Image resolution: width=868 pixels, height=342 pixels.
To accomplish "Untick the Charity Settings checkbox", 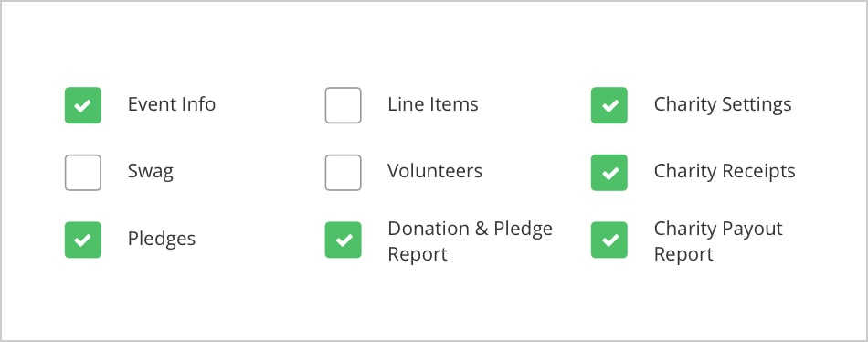I will tap(609, 105).
